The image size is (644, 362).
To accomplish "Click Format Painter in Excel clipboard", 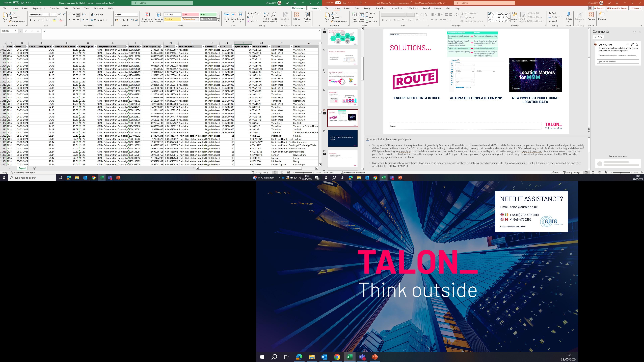I will [x=17, y=21].
